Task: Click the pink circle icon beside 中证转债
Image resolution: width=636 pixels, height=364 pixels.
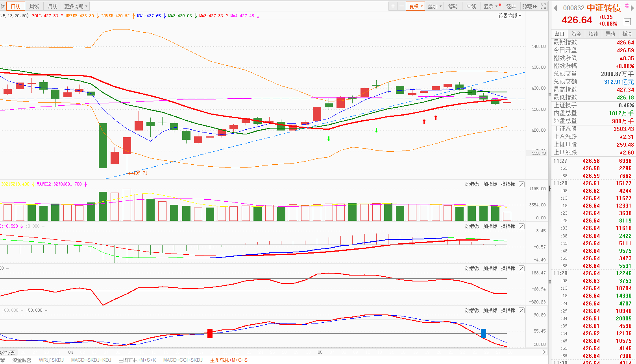Action: coord(627,6)
